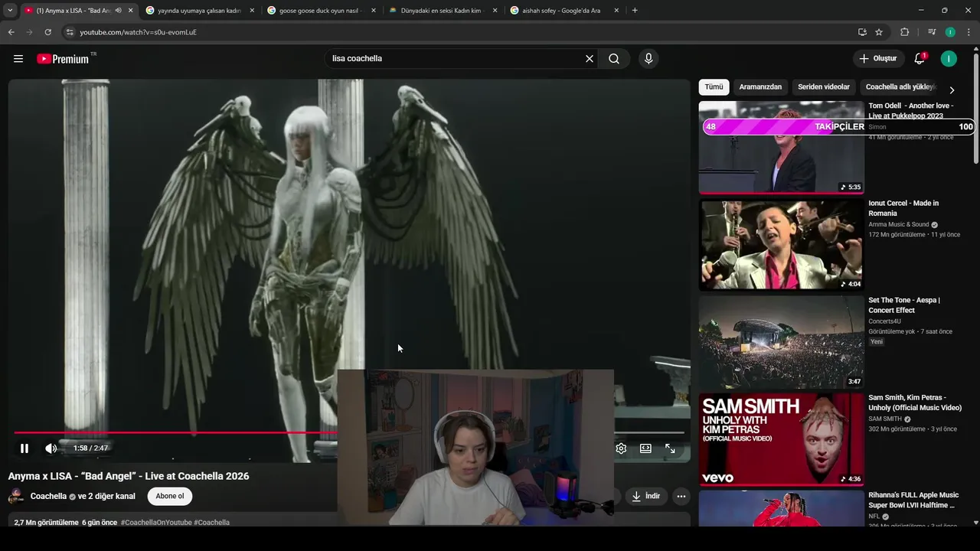Clear the search box text with the X
The image size is (980, 551).
[590, 59]
